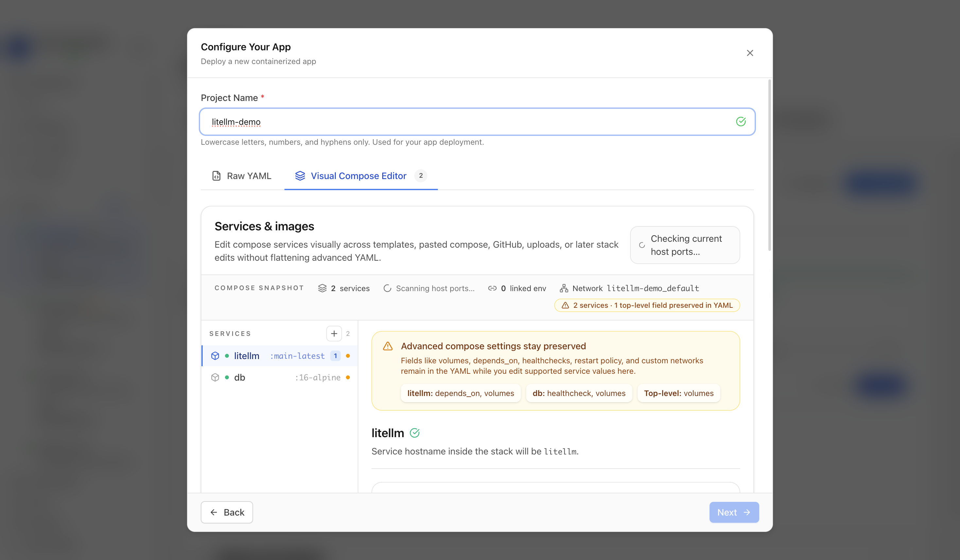Click the Services & images heading
This screenshot has height=560, width=960.
(264, 226)
